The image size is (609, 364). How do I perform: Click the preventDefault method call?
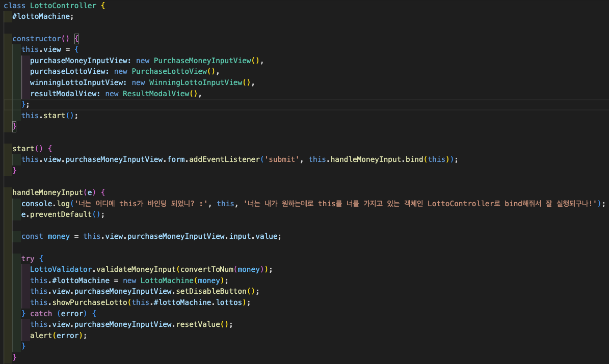click(62, 214)
